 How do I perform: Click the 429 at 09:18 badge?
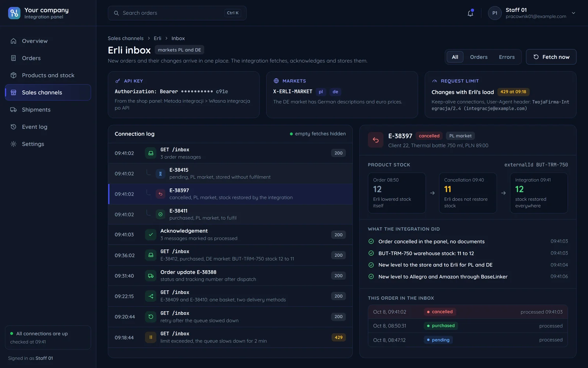[x=513, y=92]
